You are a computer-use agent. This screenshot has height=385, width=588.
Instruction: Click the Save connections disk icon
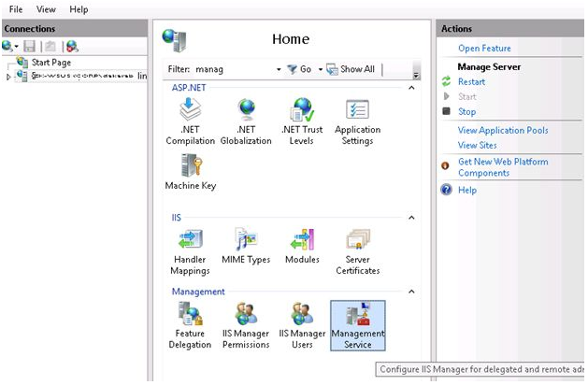pyautogui.click(x=29, y=46)
